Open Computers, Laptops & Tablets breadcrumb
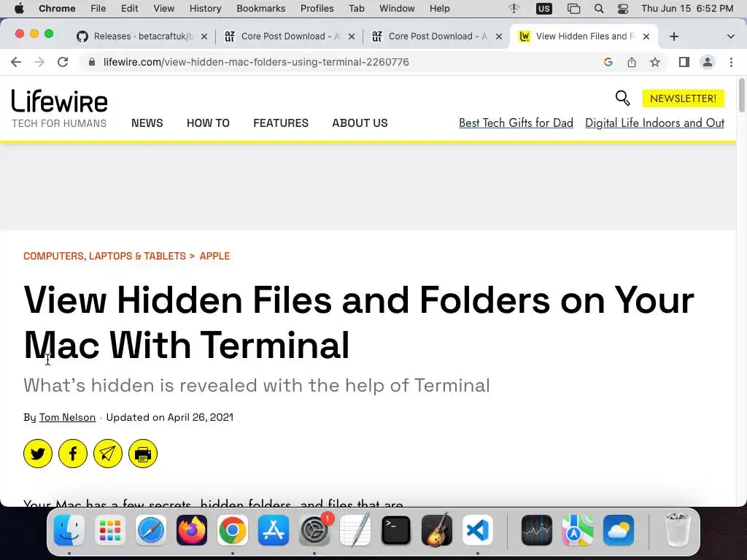Screen dimensions: 747x560 104,256
